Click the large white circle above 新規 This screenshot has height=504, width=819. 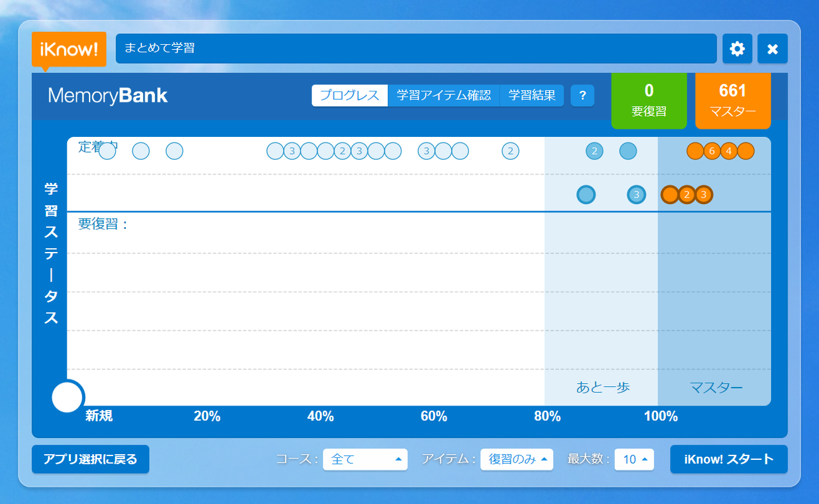coord(67,397)
